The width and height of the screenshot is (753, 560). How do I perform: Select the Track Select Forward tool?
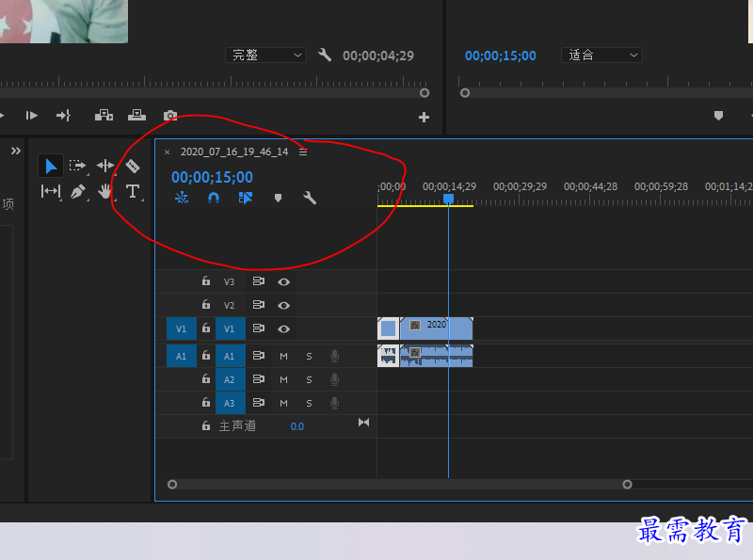pos(77,167)
